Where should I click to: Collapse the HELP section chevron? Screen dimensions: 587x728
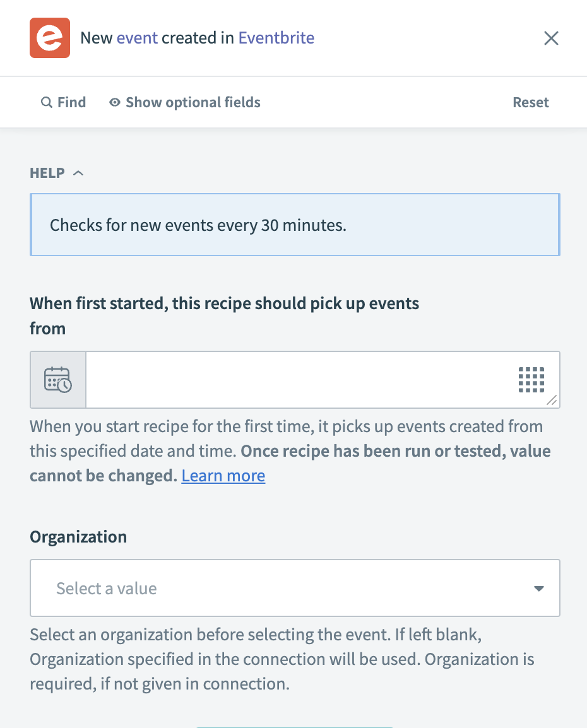pos(78,172)
